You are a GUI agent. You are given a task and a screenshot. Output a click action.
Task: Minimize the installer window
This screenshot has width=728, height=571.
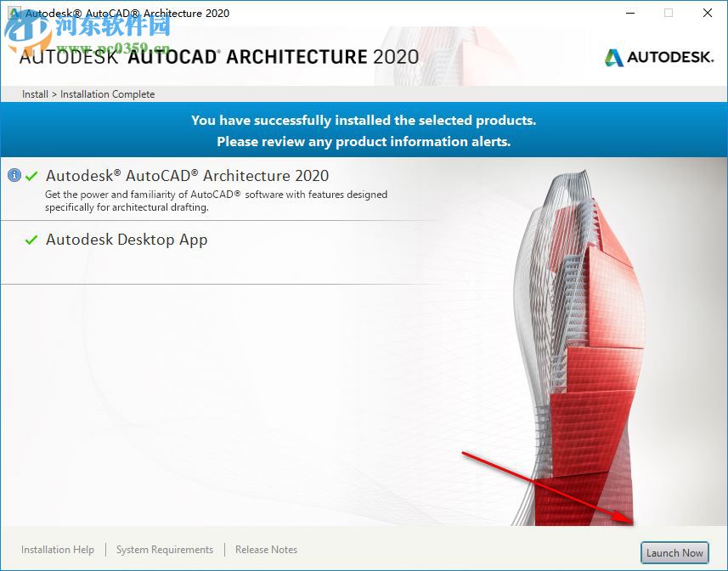coord(629,14)
